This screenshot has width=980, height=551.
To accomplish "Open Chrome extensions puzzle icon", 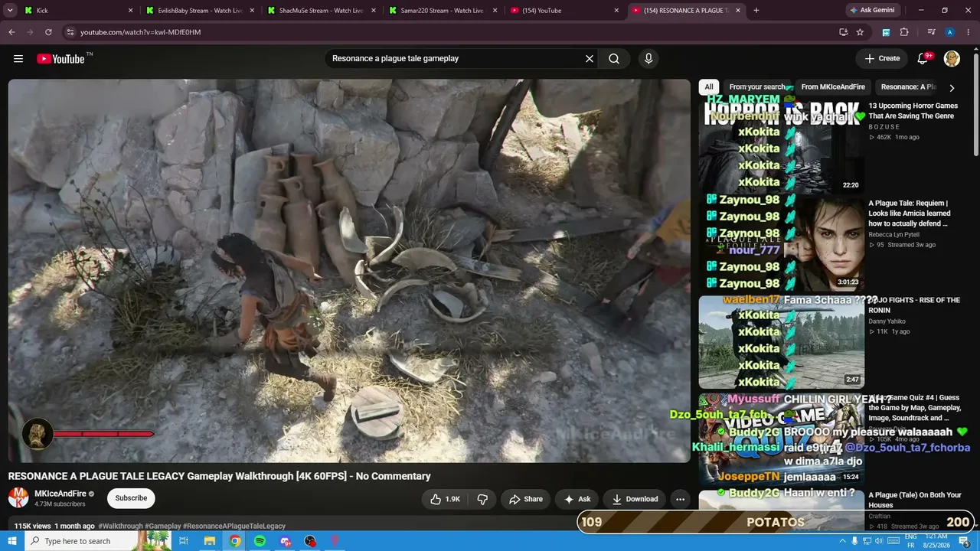I will pos(904,32).
